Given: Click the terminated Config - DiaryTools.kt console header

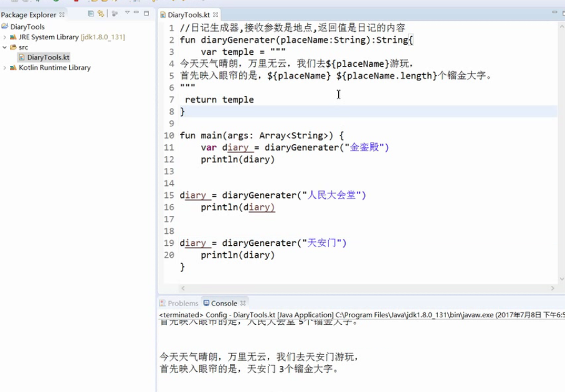Looking at the screenshot, I should [x=362, y=315].
